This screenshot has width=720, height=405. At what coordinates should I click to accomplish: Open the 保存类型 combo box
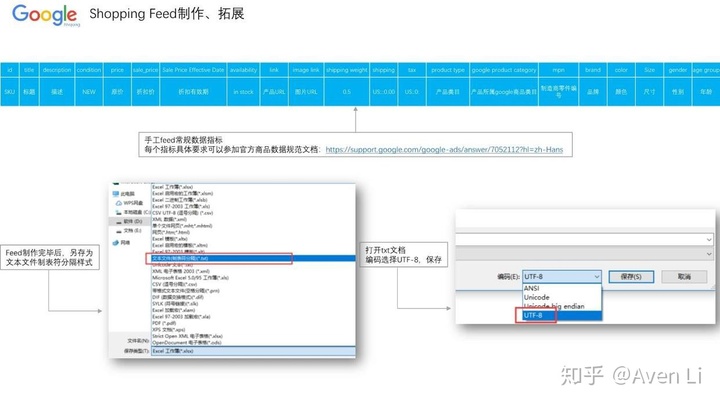point(253,351)
